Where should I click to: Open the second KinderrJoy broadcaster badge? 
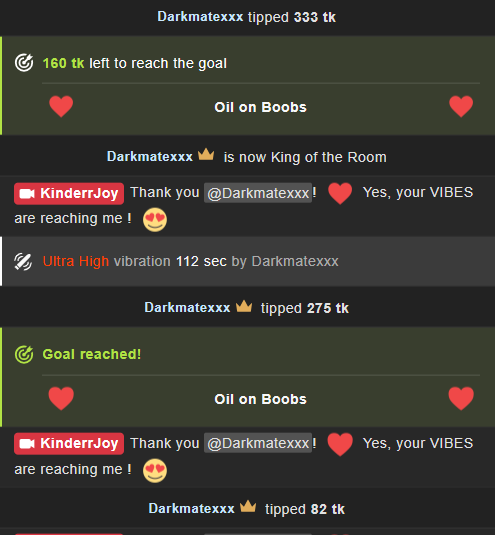(69, 444)
